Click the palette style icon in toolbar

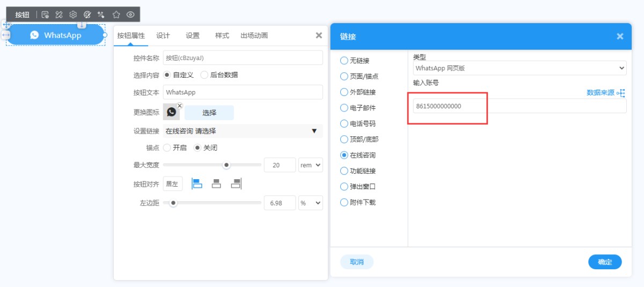pos(87,15)
